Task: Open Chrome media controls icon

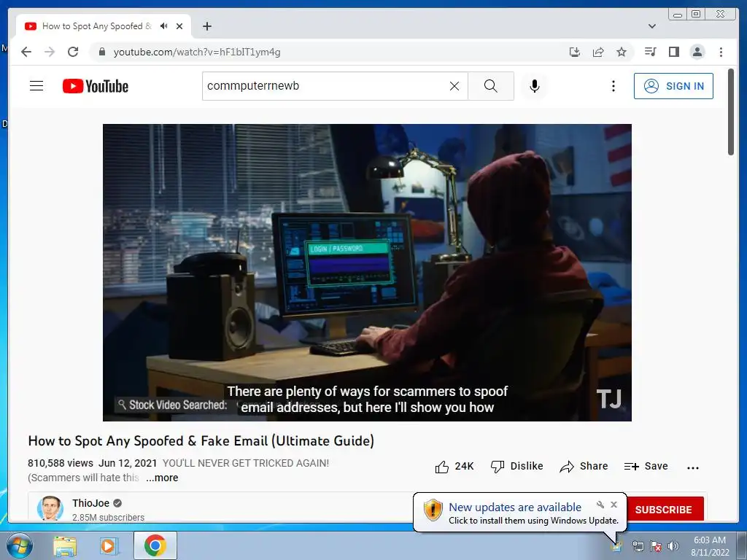Action: pyautogui.click(x=650, y=52)
